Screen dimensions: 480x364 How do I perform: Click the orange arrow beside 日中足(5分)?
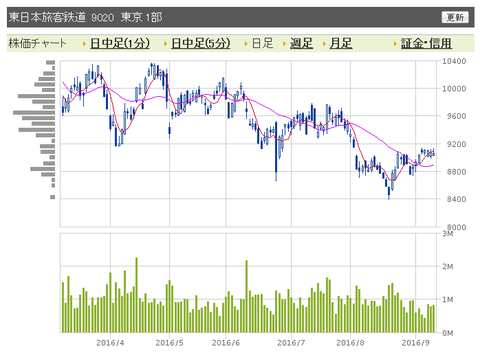(x=165, y=44)
